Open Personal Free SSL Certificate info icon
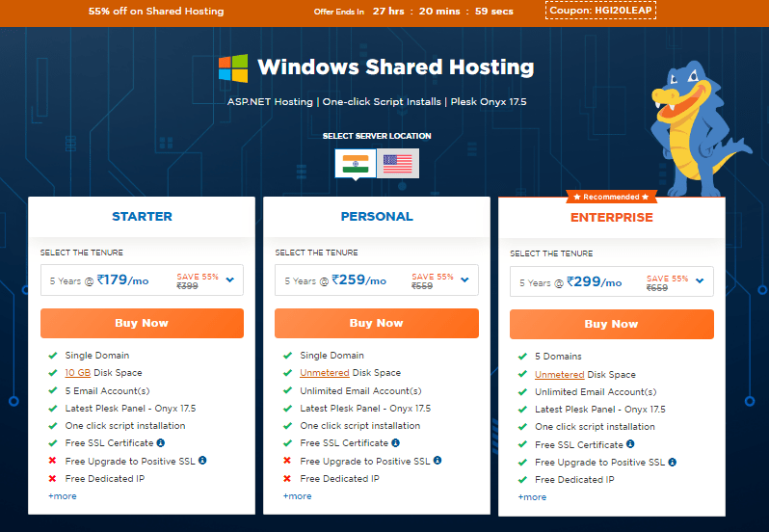Image resolution: width=769 pixels, height=532 pixels. click(x=395, y=442)
